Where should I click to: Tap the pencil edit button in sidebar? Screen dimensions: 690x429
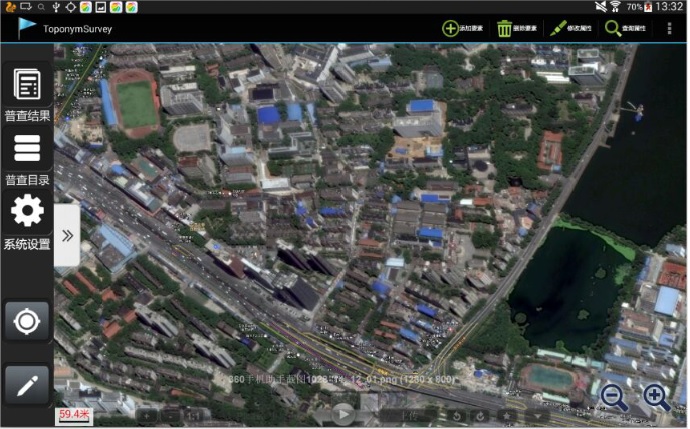tap(27, 385)
